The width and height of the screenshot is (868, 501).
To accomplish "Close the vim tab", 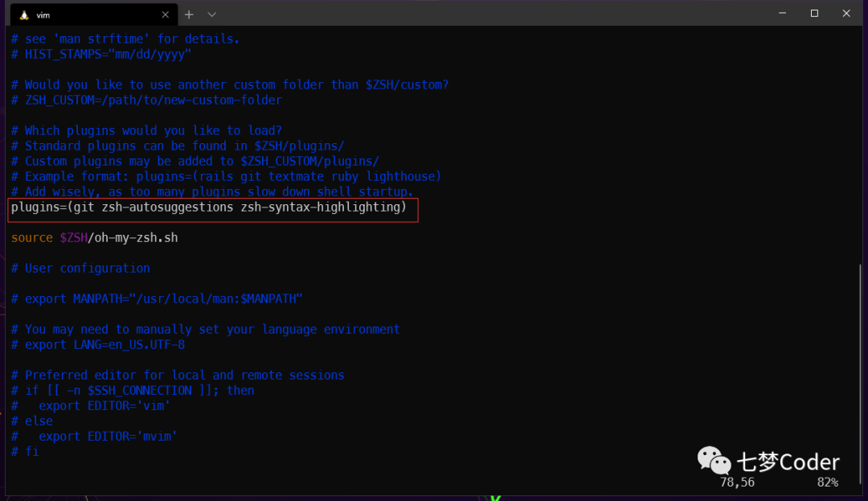I will coord(165,15).
